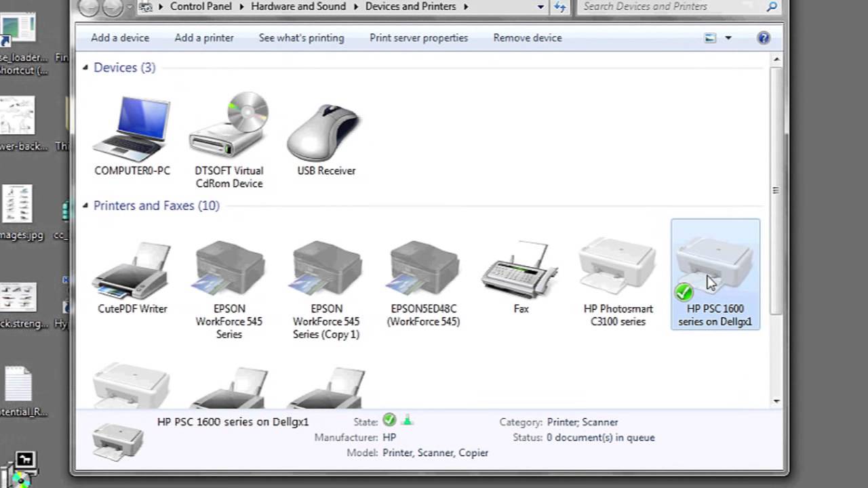Expand arrow after Devices and Printers breadcrumb

coord(465,7)
